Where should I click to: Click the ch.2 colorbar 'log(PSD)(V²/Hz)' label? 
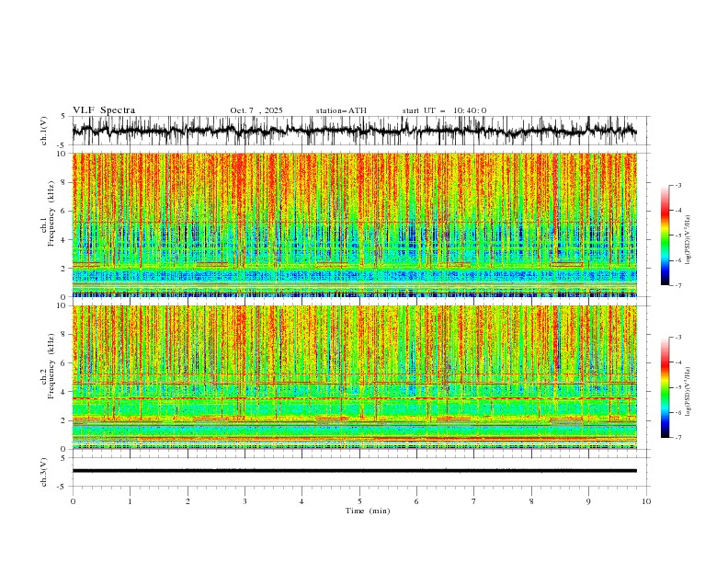[x=688, y=392]
